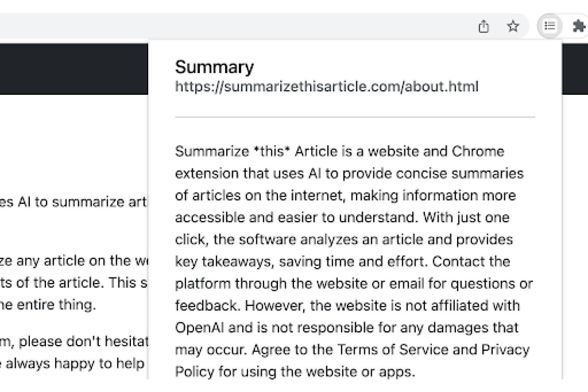Click the word Chrome in the summary
This screenshot has width=588, height=392.
pyautogui.click(x=478, y=151)
